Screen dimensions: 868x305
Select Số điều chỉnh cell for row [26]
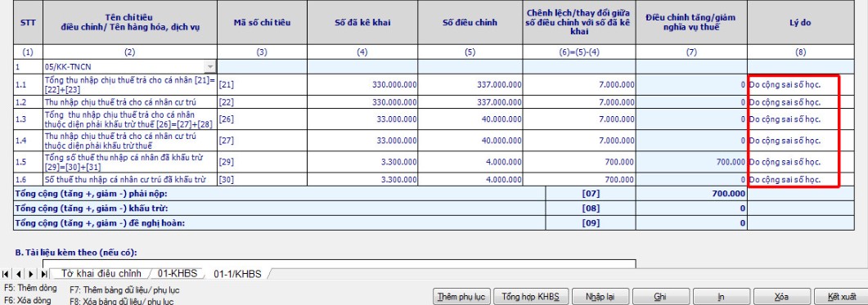pos(470,119)
